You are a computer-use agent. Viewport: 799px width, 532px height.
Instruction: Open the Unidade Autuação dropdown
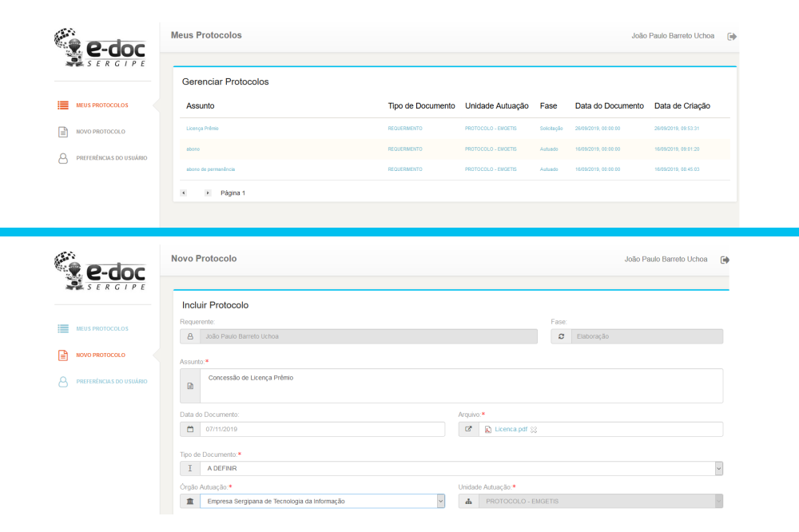pyautogui.click(x=718, y=502)
